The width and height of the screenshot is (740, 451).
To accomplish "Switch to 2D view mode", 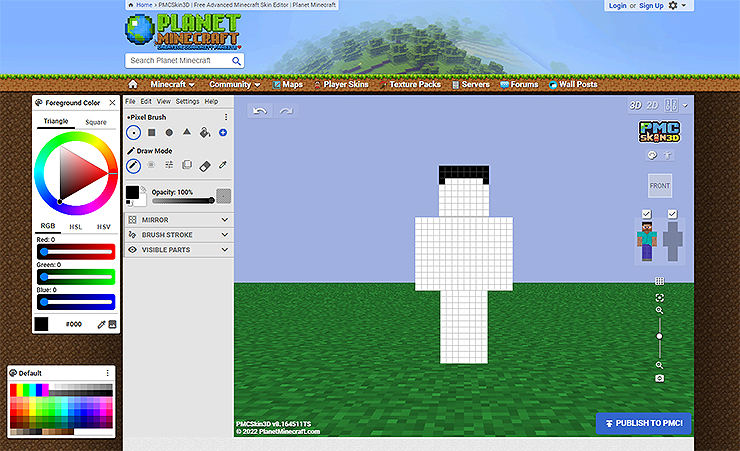I will point(653,105).
